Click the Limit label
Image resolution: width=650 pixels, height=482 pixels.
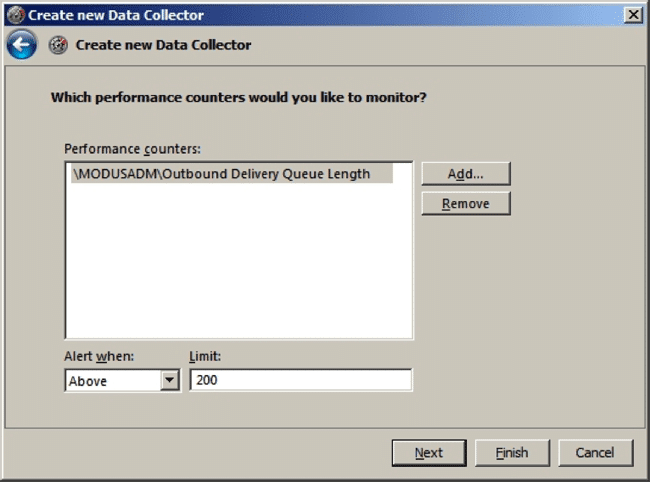pos(204,357)
